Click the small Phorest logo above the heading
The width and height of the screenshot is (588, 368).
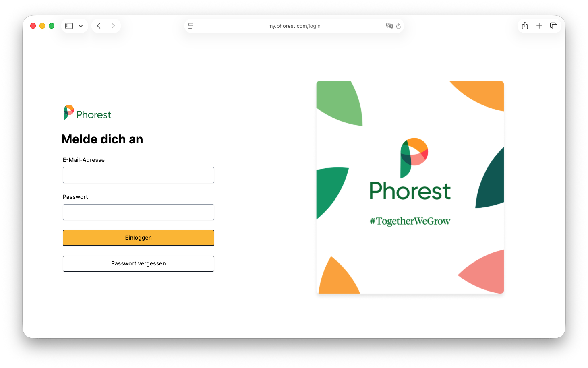click(x=87, y=113)
